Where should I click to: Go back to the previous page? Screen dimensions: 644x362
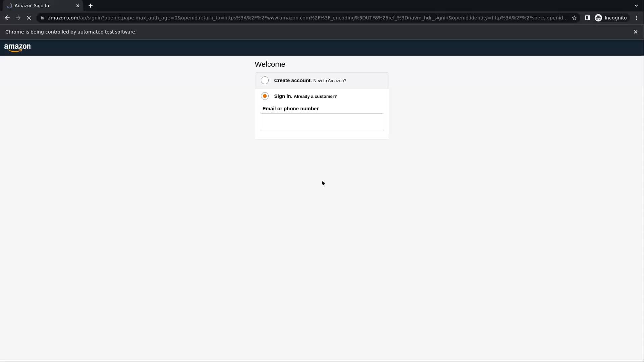tap(7, 18)
